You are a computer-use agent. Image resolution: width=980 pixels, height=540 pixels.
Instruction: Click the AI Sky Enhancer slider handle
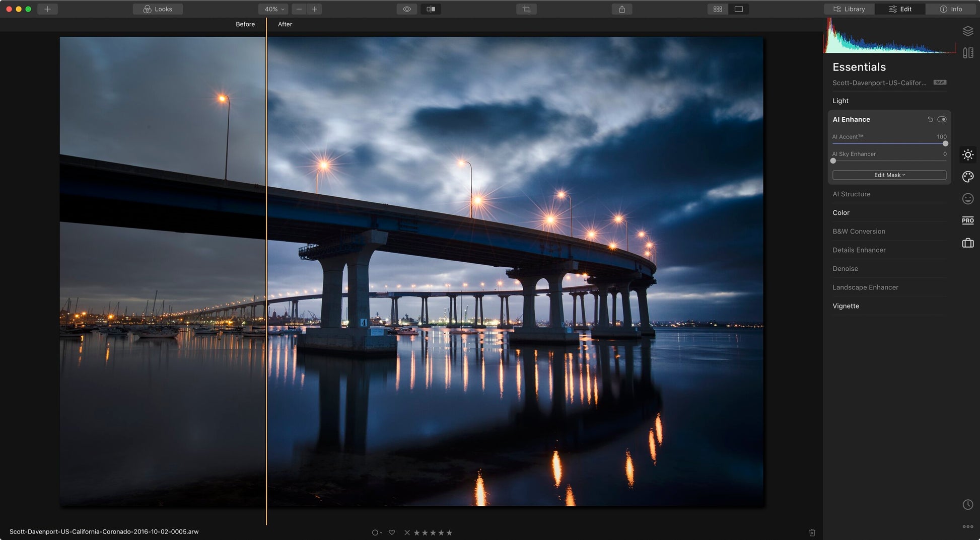coord(833,161)
